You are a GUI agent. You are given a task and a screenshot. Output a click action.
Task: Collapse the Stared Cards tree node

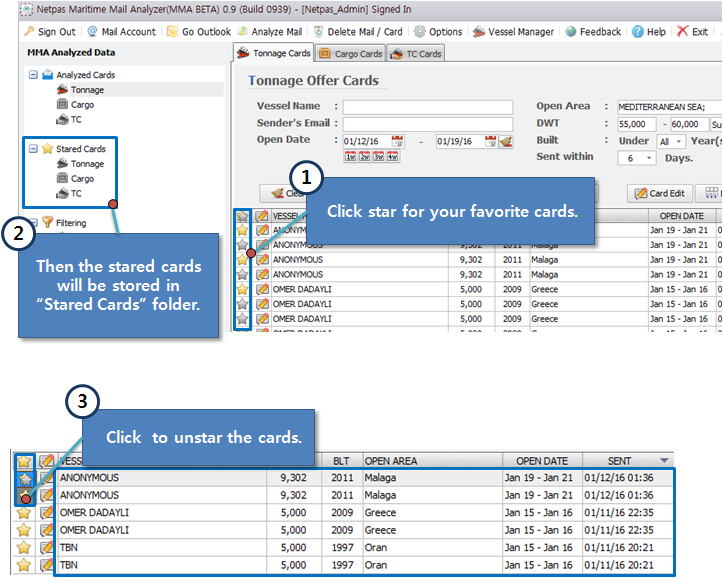[33, 148]
